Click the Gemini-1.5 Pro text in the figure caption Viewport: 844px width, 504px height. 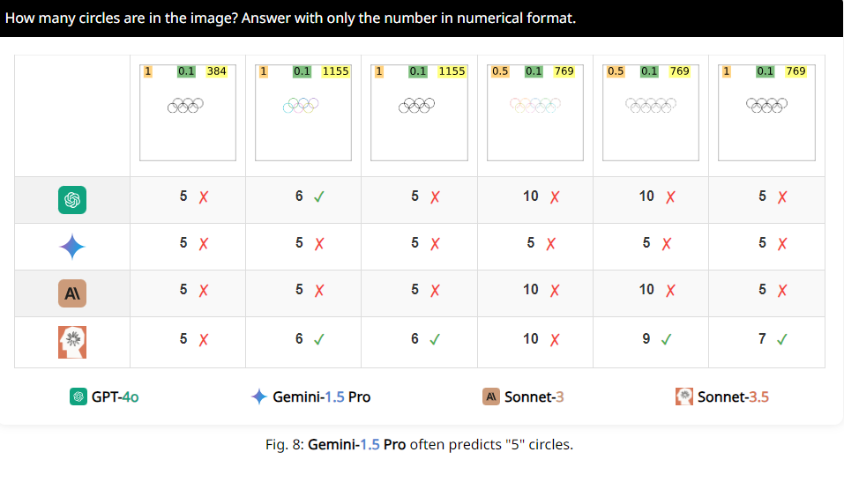357,445
